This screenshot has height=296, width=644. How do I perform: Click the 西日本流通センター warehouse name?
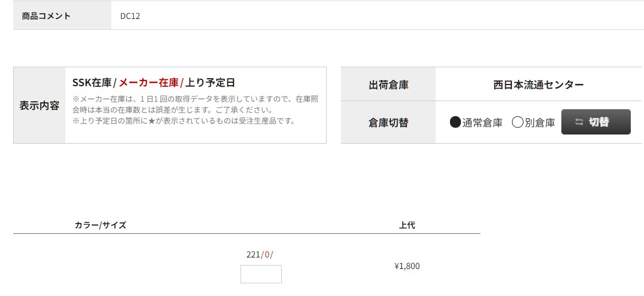[x=538, y=84]
